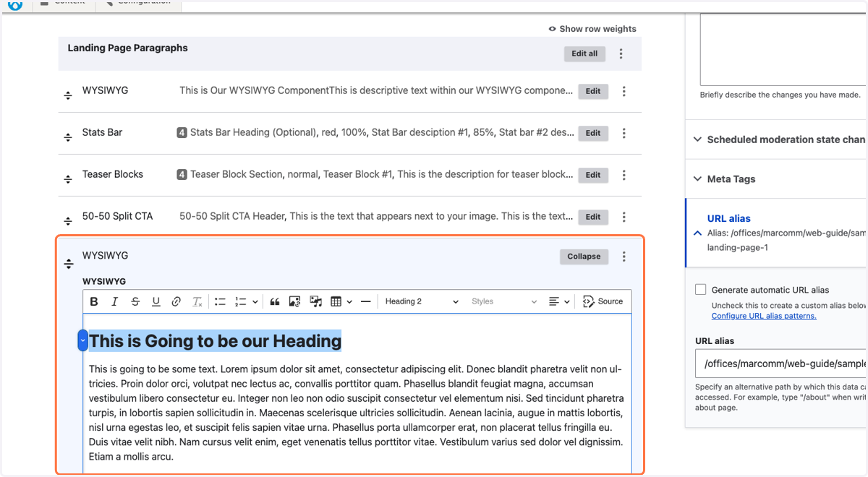
Task: Insert media with the media library icon
Action: [x=316, y=302]
